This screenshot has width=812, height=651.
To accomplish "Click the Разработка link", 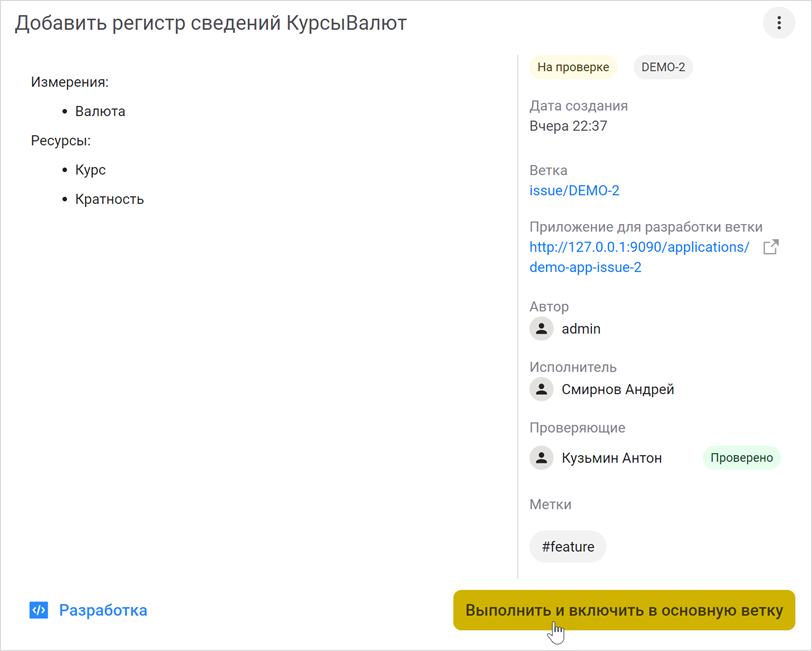I will click(102, 610).
